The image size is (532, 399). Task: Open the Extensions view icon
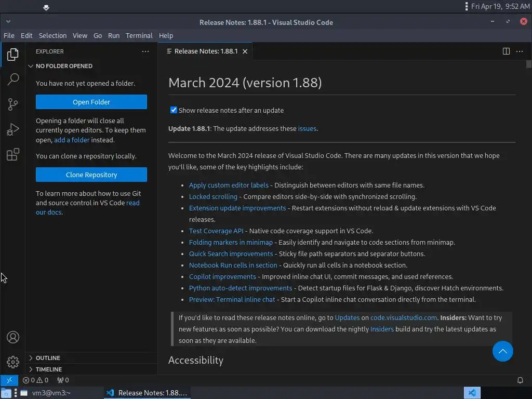tap(12, 154)
